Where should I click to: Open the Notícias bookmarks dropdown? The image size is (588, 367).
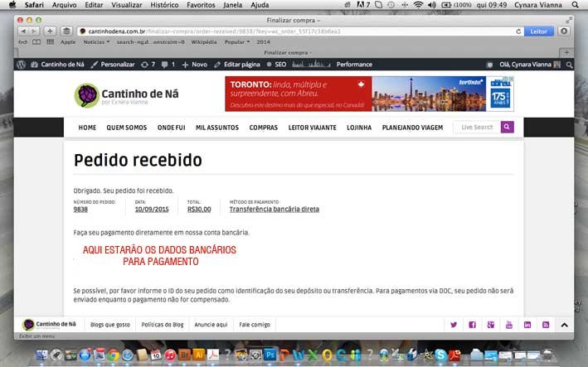(x=96, y=42)
